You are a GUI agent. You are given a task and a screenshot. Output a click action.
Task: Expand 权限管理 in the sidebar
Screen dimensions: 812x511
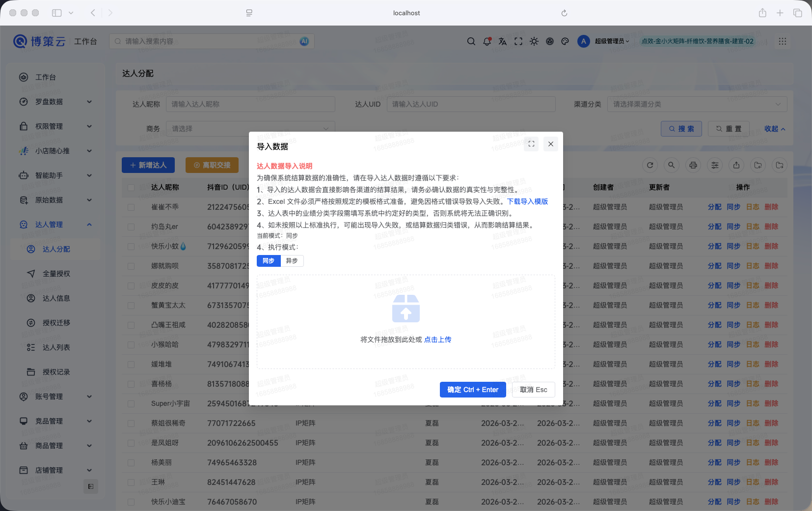(x=56, y=126)
